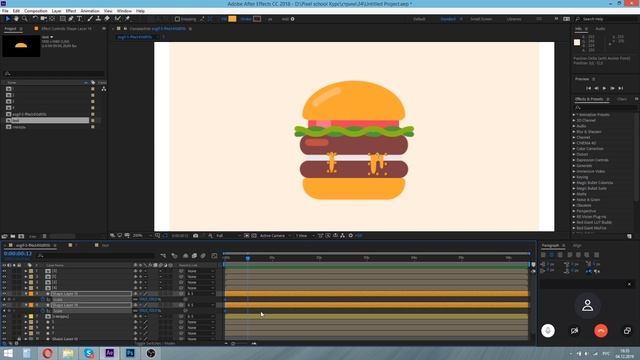640x360 pixels.
Task: Toggle visibility eye of layer 1
Action: click(4, 271)
